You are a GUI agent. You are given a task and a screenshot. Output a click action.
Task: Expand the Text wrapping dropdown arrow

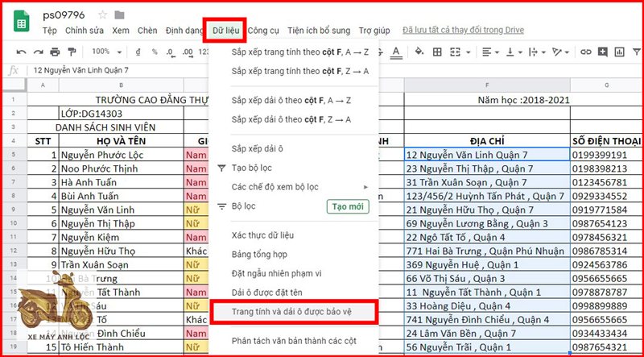coord(543,52)
